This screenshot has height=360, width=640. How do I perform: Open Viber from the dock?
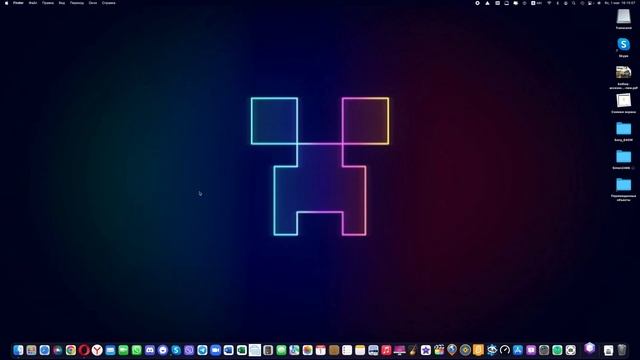pos(189,350)
